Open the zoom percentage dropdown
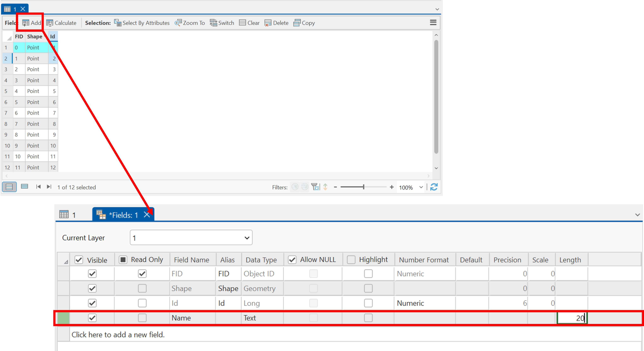The height and width of the screenshot is (351, 644). coord(421,187)
